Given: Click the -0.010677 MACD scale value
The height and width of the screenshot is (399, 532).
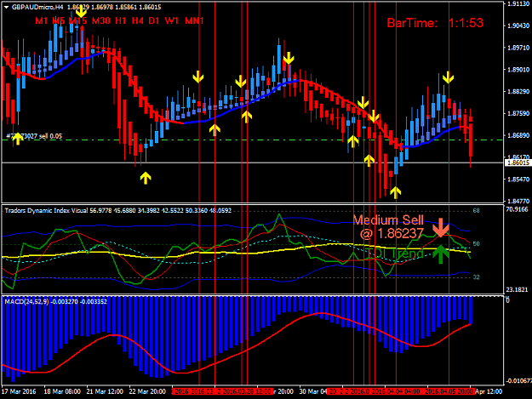Looking at the screenshot, I should [518, 381].
